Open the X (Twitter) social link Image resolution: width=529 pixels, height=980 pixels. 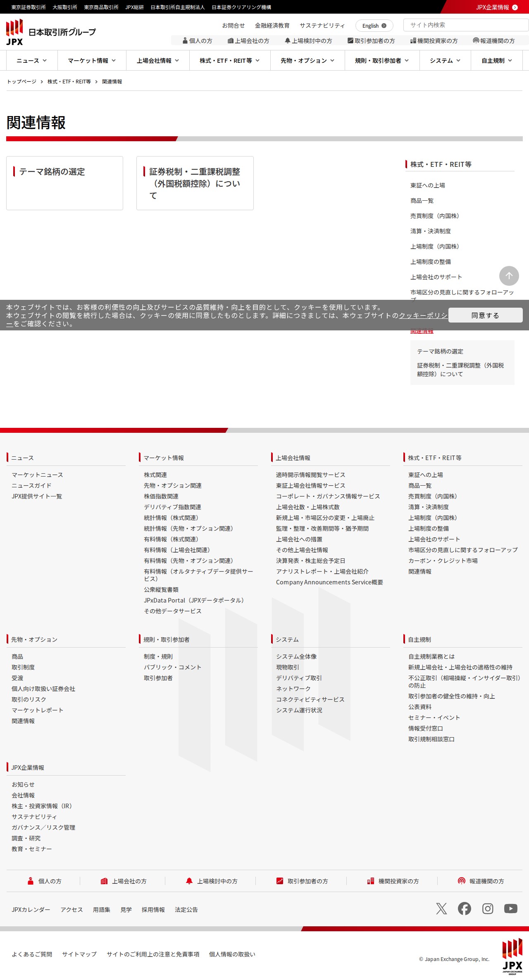tap(441, 909)
